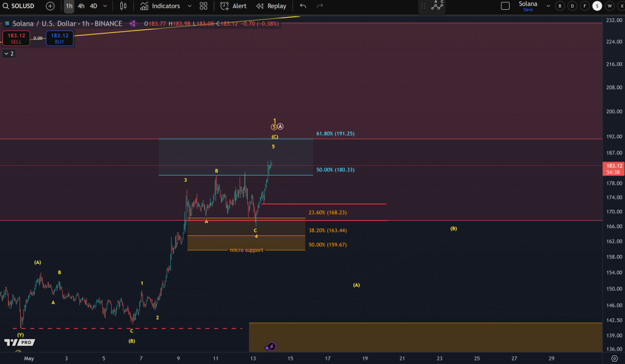
Task: Check the checkbox beside the Solana watchlist
Action: (505, 7)
